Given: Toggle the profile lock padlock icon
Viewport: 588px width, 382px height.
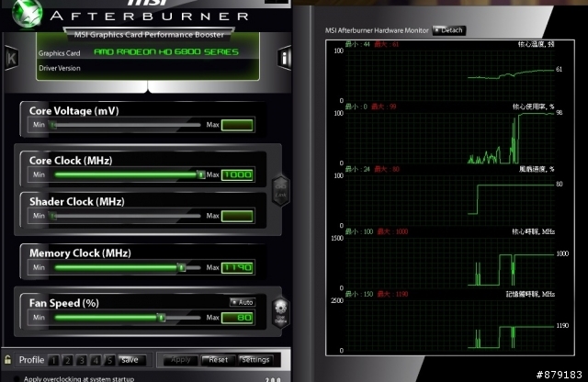Looking at the screenshot, I should 7,360.
